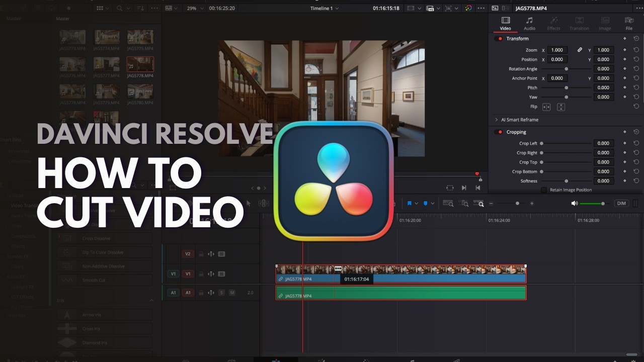644x362 pixels.
Task: Open the Flag color dropdown arrow
Action: (417, 203)
